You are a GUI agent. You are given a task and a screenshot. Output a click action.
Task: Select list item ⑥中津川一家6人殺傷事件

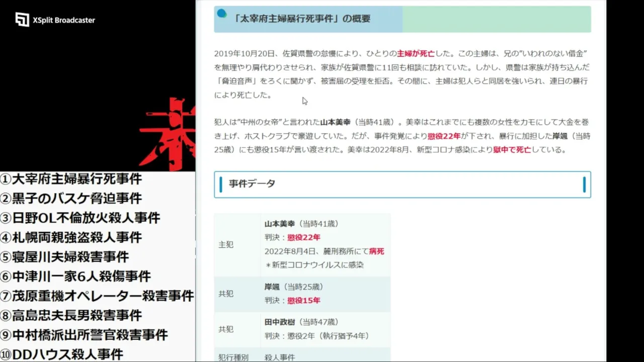pyautogui.click(x=75, y=277)
